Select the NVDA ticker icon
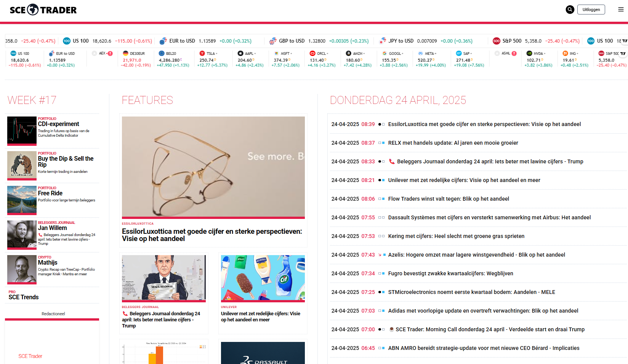 [x=529, y=53]
